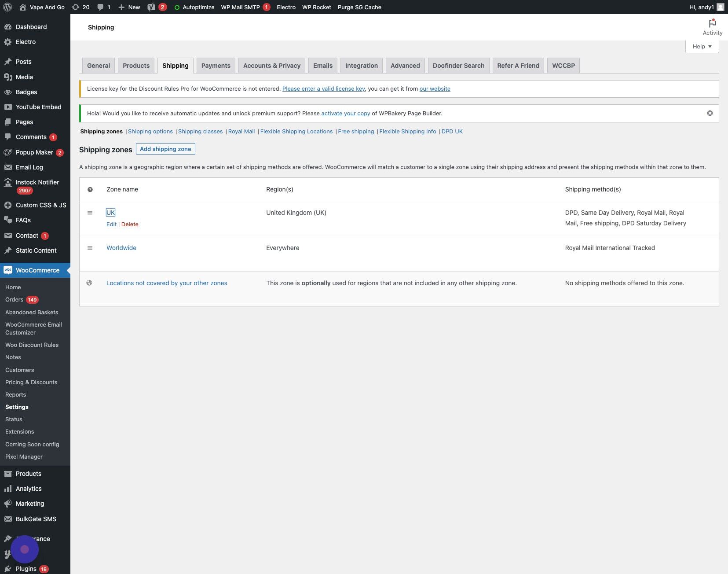Image resolution: width=728 pixels, height=574 pixels.
Task: Click the Please enter a valid license key link
Action: point(324,88)
